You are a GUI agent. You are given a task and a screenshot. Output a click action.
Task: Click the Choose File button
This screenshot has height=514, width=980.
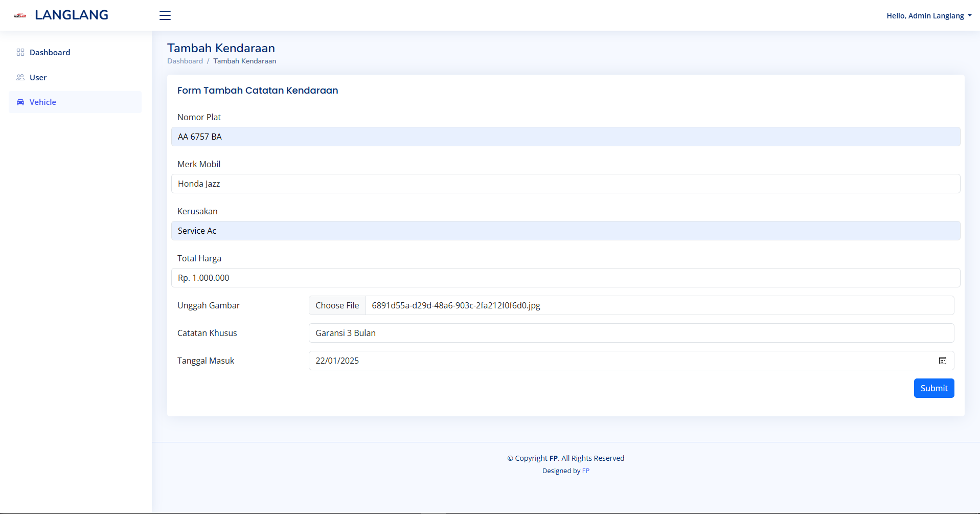[337, 305]
